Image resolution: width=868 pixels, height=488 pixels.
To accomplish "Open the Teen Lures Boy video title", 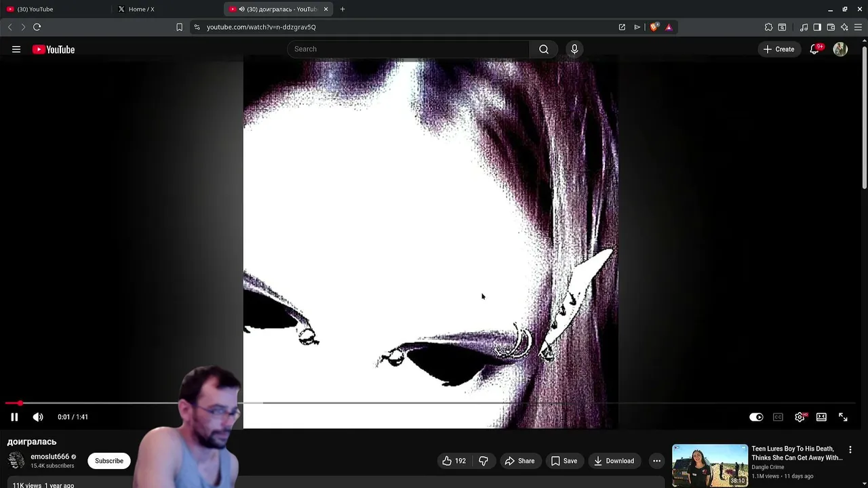I will click(x=797, y=453).
